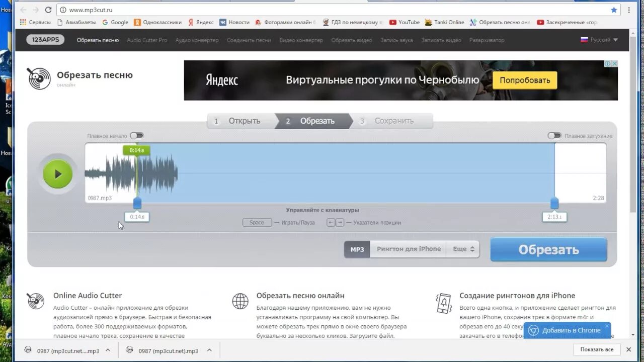Select step 2 Обрезать tab
The image size is (644, 362).
point(314,121)
